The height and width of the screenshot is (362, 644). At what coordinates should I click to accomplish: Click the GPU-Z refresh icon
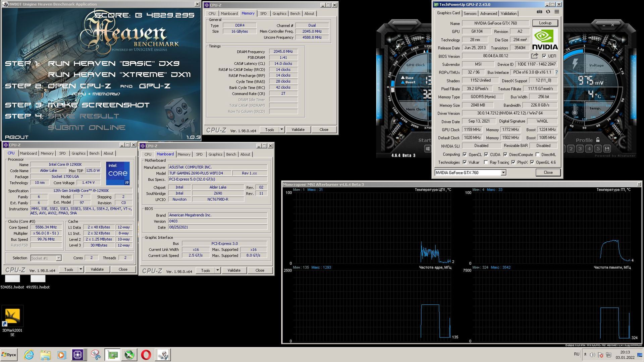coord(548,12)
